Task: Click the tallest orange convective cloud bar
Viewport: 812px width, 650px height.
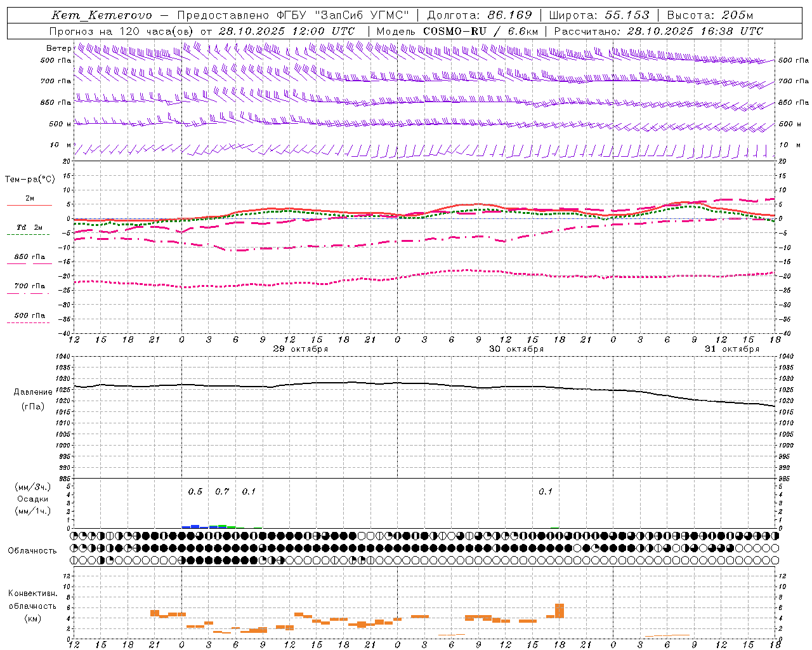Action: [560, 611]
